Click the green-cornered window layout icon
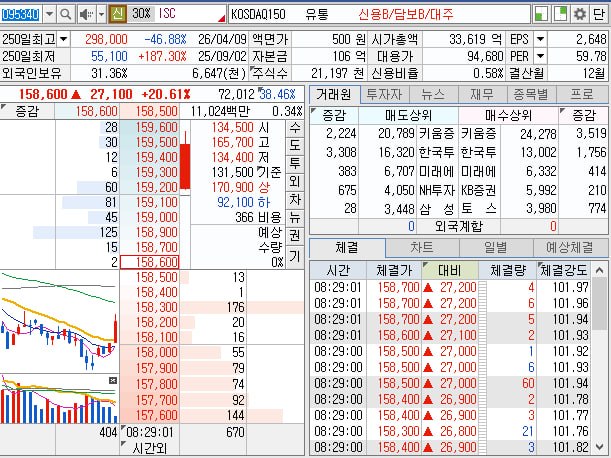The height and width of the screenshot is (458, 611). coord(560,14)
